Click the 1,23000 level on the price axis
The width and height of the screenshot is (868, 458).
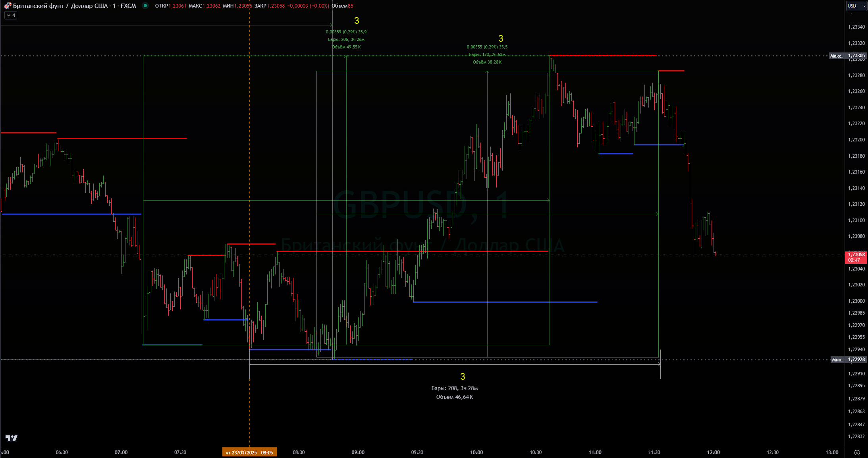point(856,301)
